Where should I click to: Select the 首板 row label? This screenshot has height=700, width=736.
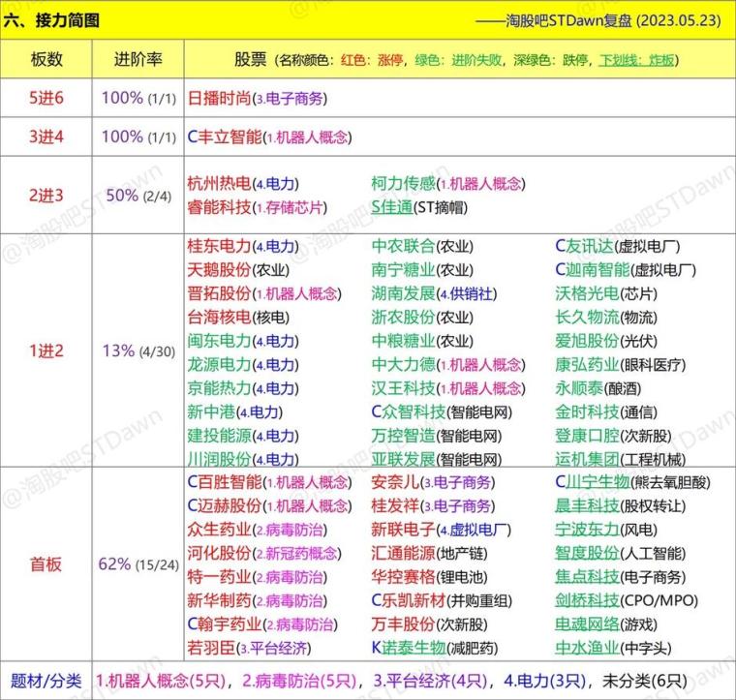coord(46,563)
